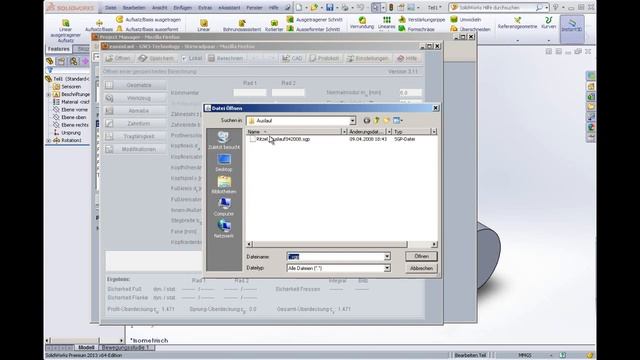Image resolution: width=640 pixels, height=360 pixels.
Task: Open the Typ column dropdown arrow
Action: pos(433,132)
